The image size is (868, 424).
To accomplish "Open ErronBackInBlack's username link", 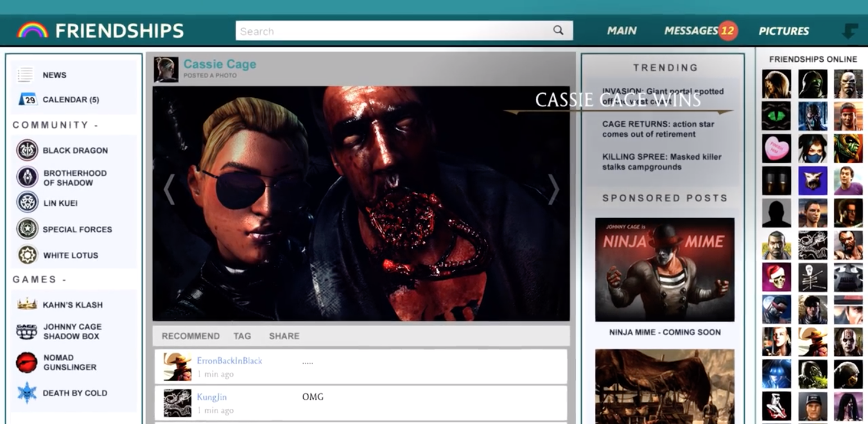I will tap(229, 360).
